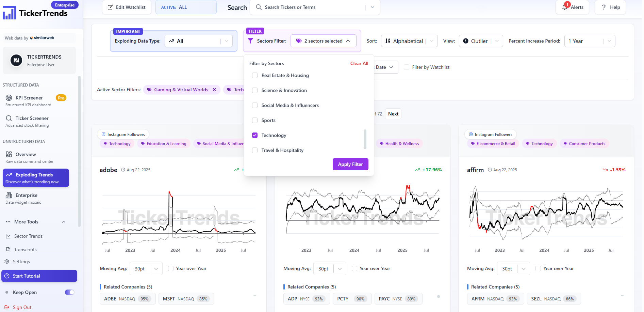Expand the Percent Increase Period dropdown
Image resolution: width=644 pixels, height=312 pixels.
pos(589,41)
